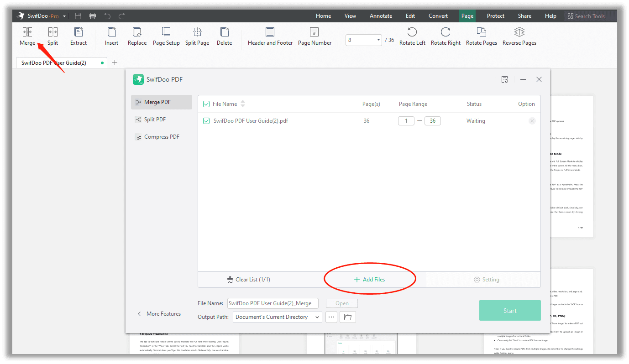Open the Help menu
This screenshot has height=364, width=629.
point(550,16)
